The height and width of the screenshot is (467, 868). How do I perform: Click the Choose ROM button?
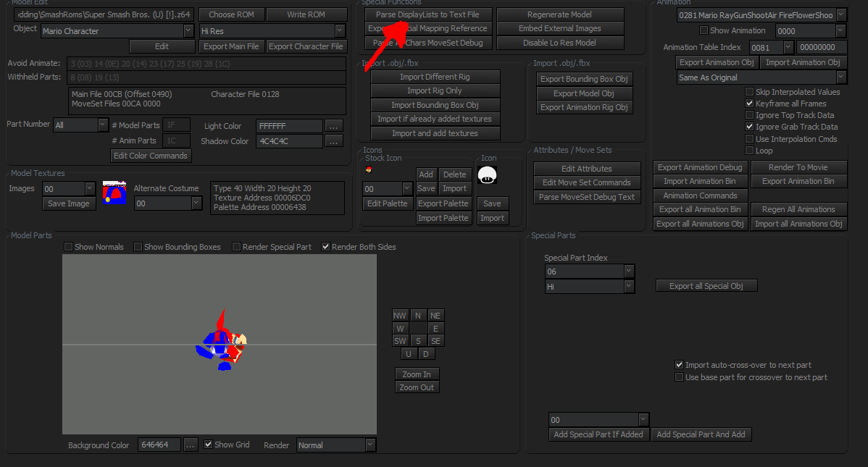coord(231,14)
